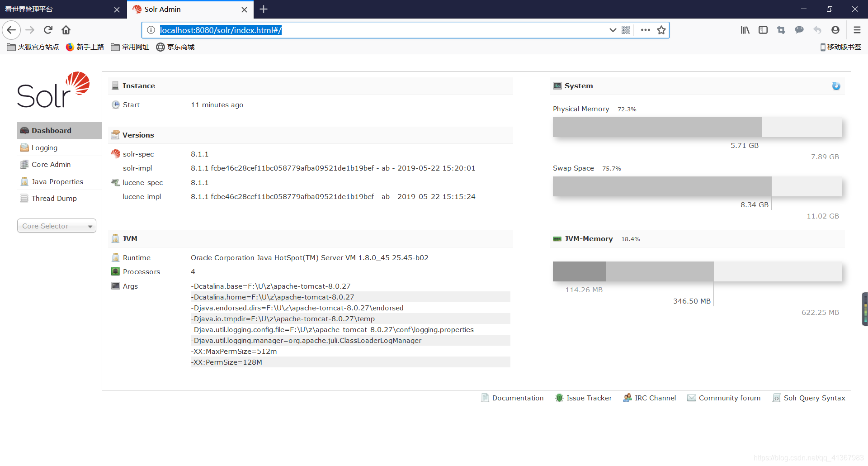Click the -Dcatalina.base argument line
The width and height of the screenshot is (868, 466).
coord(350,286)
